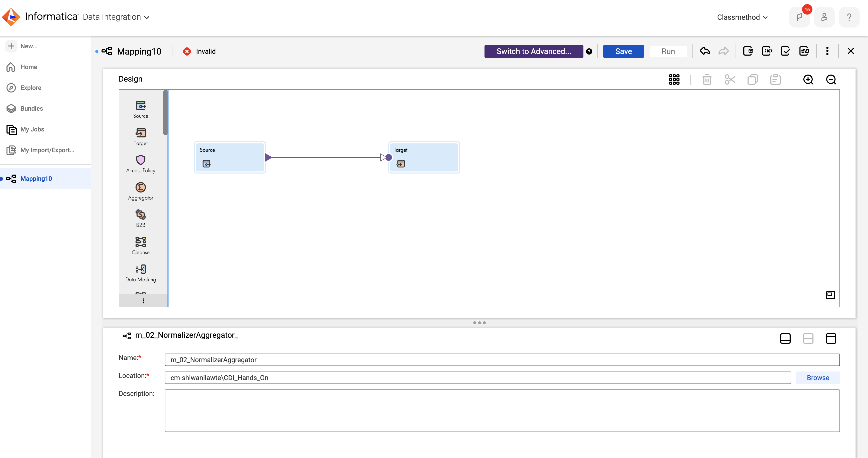Choose the Aggregator transformation icon

(x=140, y=187)
